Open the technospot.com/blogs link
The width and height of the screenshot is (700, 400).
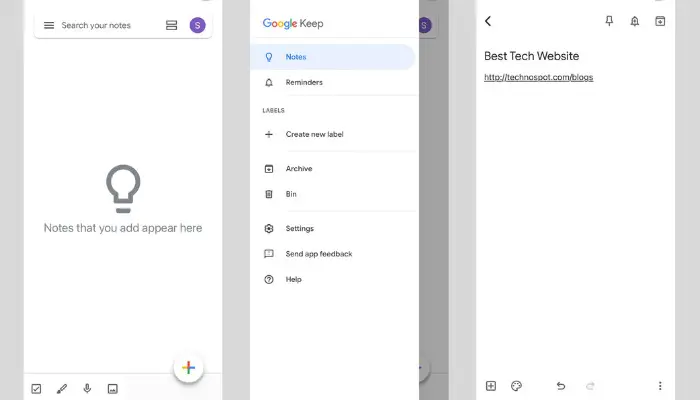pos(538,77)
